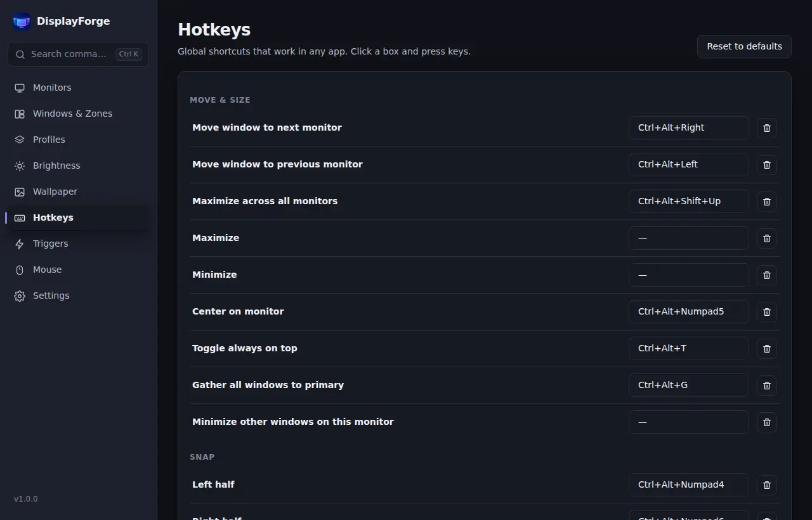812x520 pixels.
Task: Edit Gather all windows to primary hotkey
Action: (688, 385)
